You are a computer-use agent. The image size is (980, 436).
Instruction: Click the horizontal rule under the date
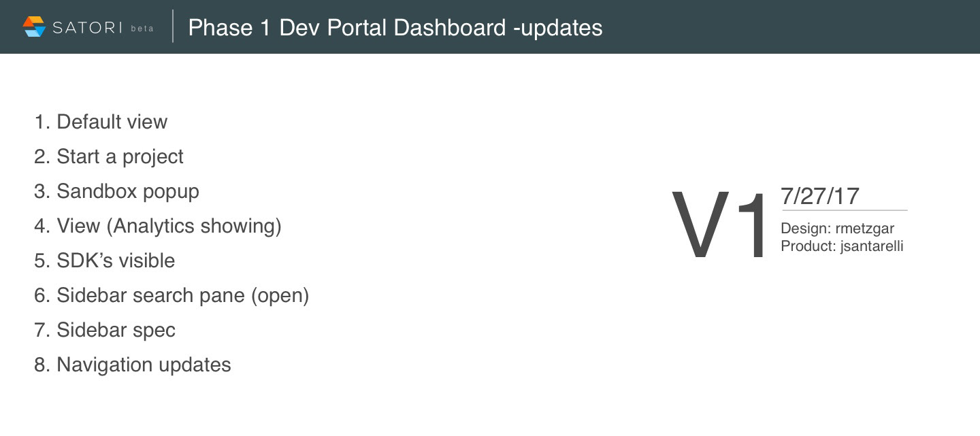click(x=845, y=211)
